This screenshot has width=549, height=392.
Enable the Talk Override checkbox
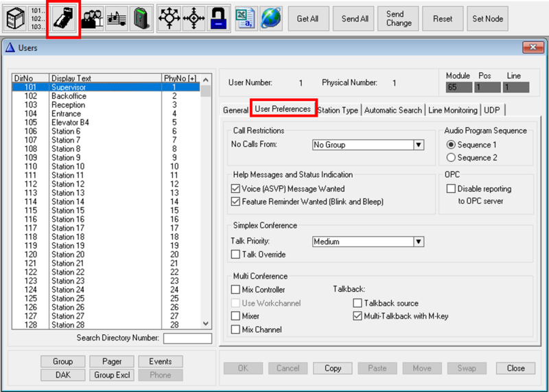235,254
